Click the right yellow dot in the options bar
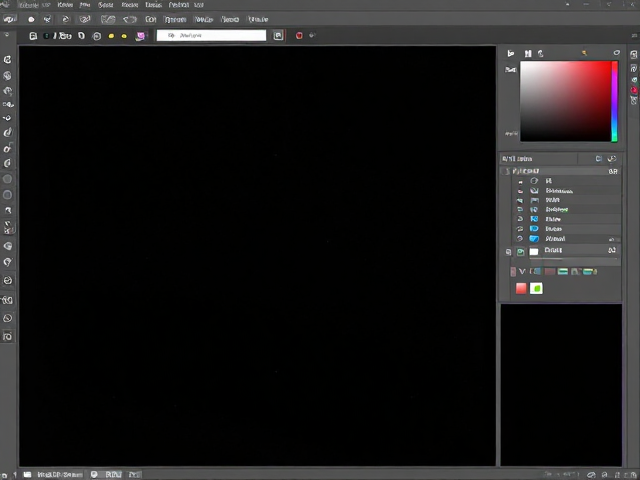640x480 pixels. [124, 36]
